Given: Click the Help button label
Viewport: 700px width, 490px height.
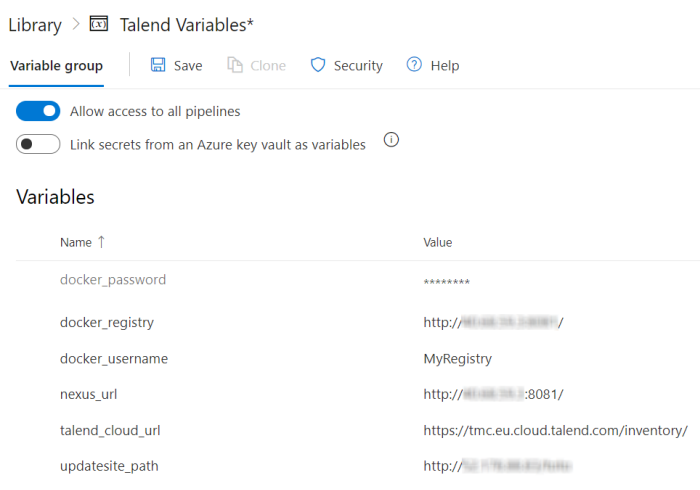Looking at the screenshot, I should point(445,66).
